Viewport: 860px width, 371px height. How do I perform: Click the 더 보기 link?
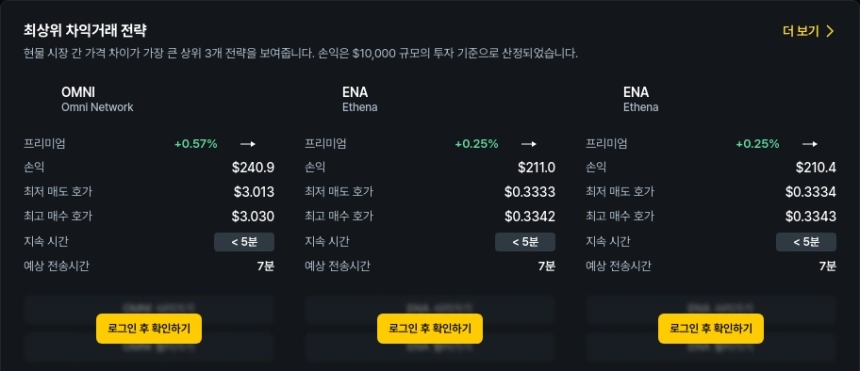tap(808, 31)
